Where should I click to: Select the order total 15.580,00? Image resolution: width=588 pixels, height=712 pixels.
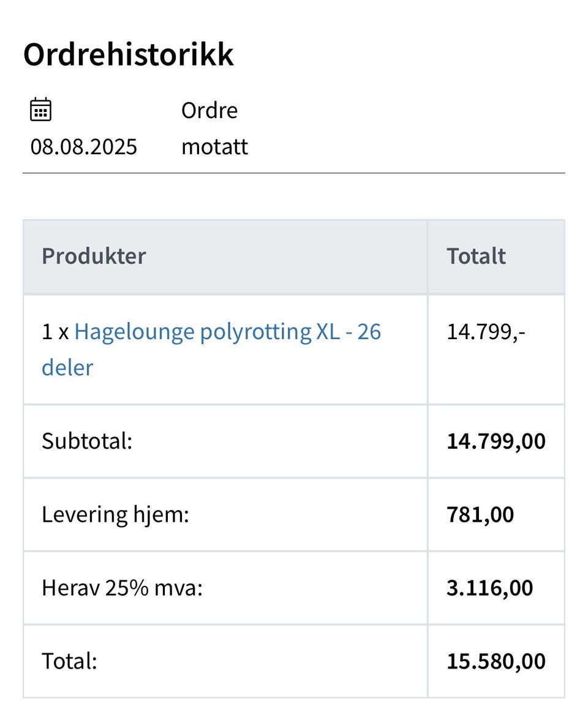(496, 661)
